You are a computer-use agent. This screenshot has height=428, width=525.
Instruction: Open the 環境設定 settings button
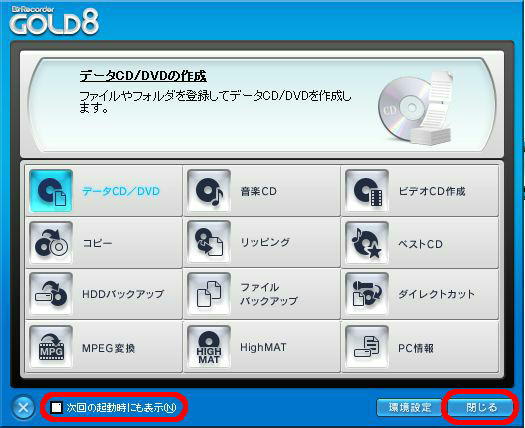410,408
